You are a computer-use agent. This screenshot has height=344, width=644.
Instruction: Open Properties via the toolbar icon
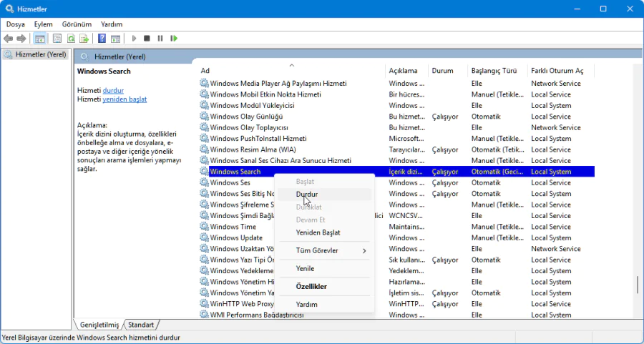point(57,39)
